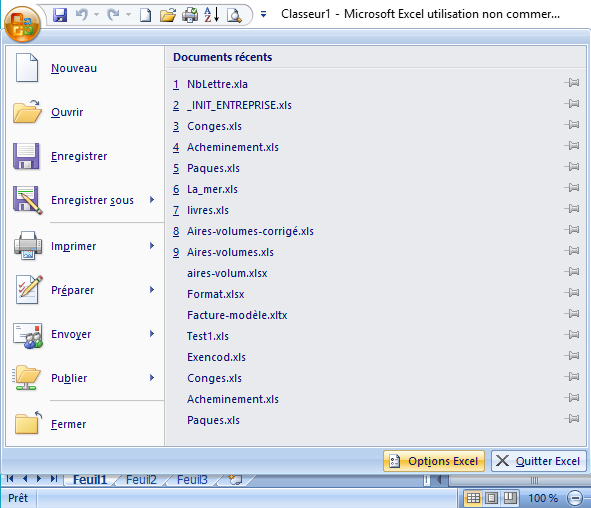The image size is (591, 508).
Task: Click the Page Layout view icon
Action: click(x=491, y=498)
